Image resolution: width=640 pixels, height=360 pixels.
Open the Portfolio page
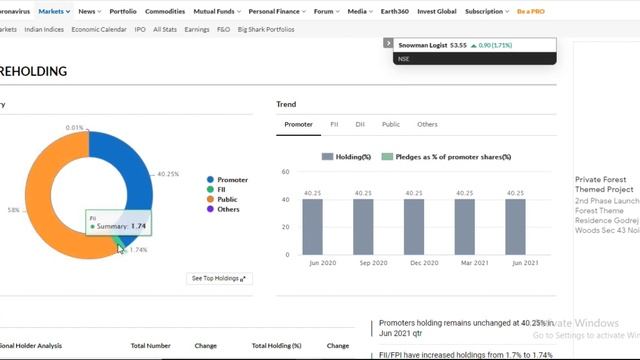123,11
